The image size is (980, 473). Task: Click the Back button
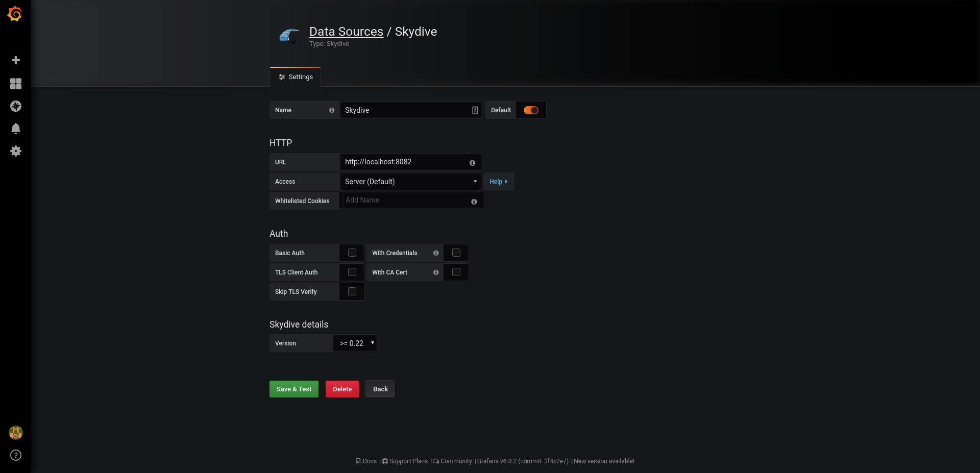(380, 389)
